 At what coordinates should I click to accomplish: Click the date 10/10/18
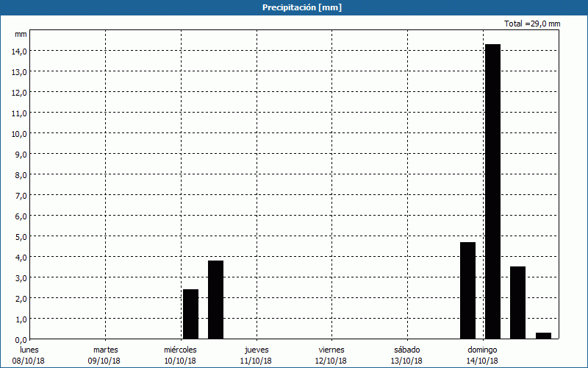click(180, 361)
